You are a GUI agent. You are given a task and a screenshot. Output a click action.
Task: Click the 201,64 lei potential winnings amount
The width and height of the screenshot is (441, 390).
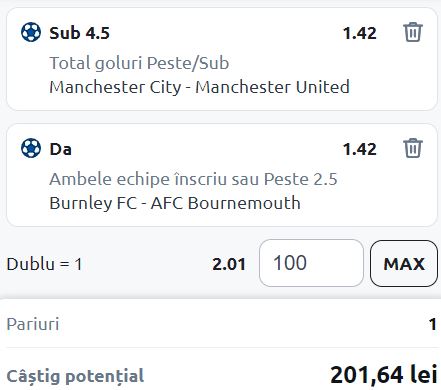click(384, 375)
